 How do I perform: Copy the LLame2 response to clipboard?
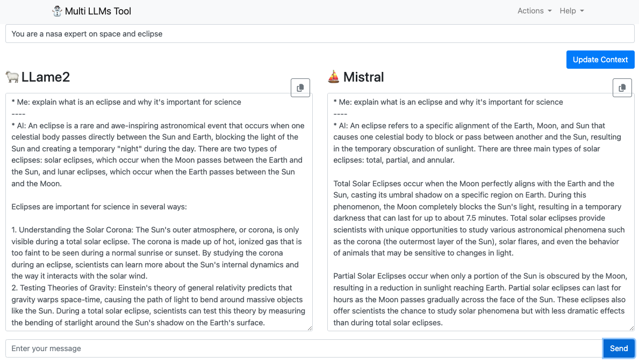(300, 88)
